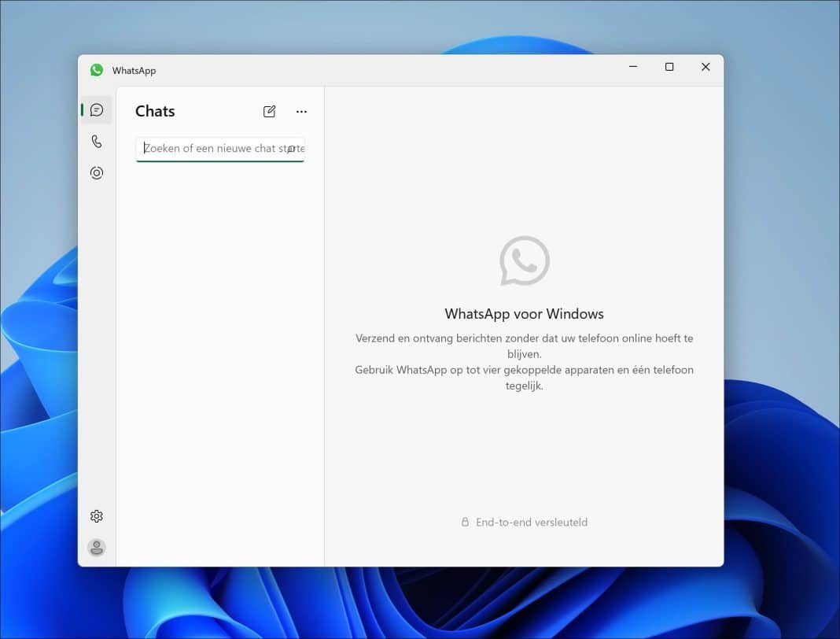This screenshot has height=639, width=840.
Task: Click the WhatsApp logo in the title bar
Action: pyautogui.click(x=96, y=69)
